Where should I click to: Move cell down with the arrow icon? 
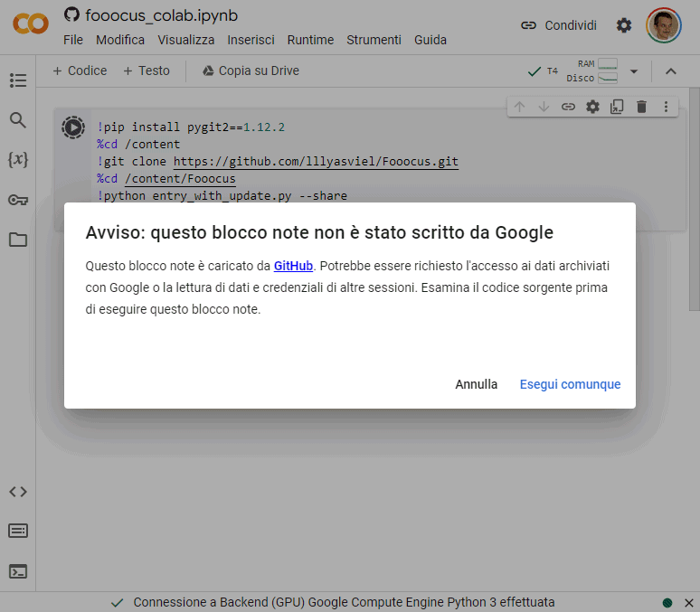(544, 107)
